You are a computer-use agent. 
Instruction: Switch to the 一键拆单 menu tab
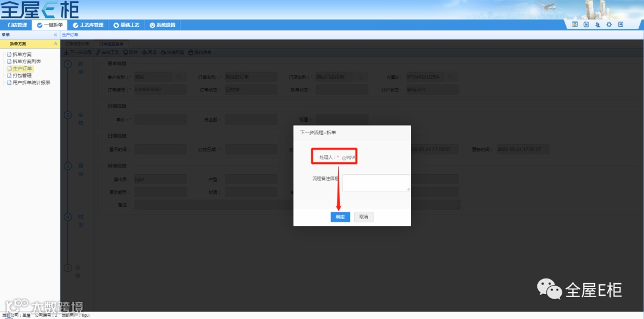49,25
